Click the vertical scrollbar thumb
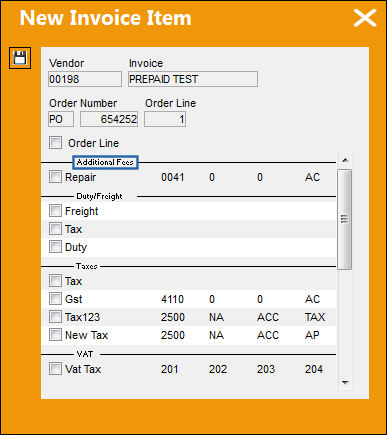 [345, 219]
